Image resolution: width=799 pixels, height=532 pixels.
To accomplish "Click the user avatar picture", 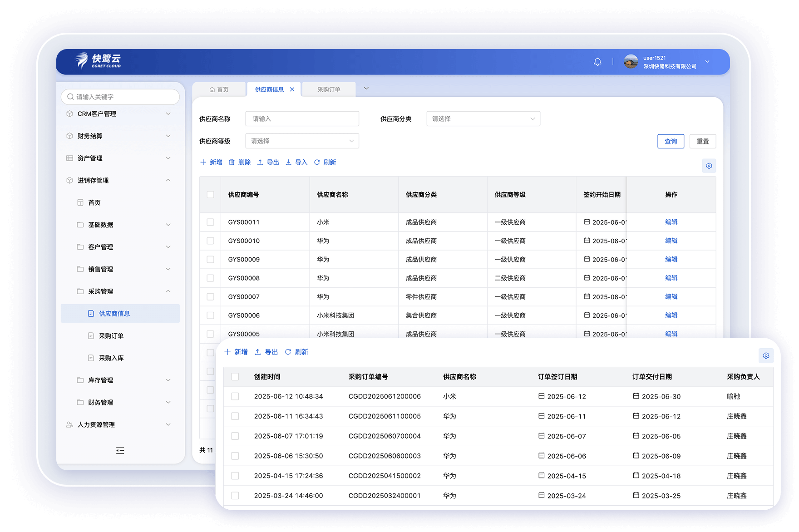I will [x=631, y=62].
